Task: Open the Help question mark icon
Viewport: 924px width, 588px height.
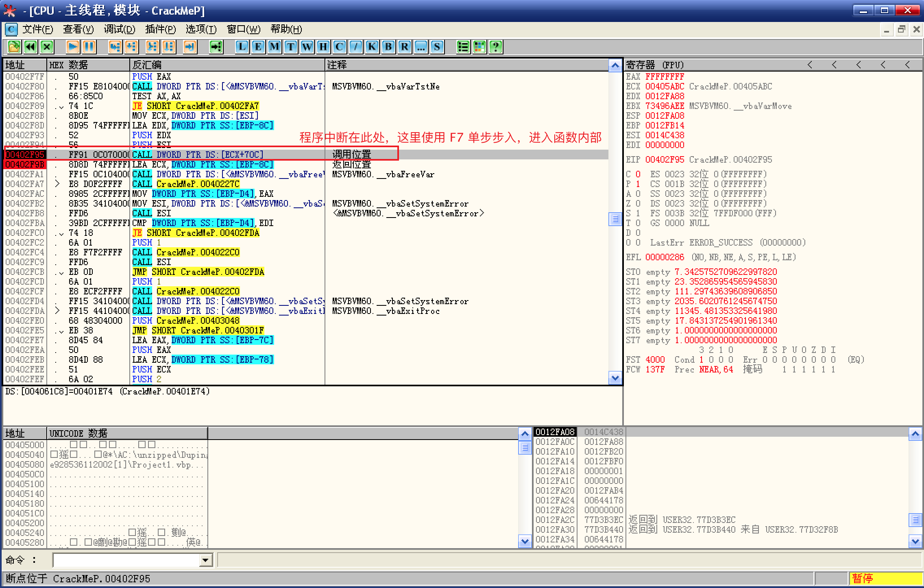Action: tap(496, 47)
